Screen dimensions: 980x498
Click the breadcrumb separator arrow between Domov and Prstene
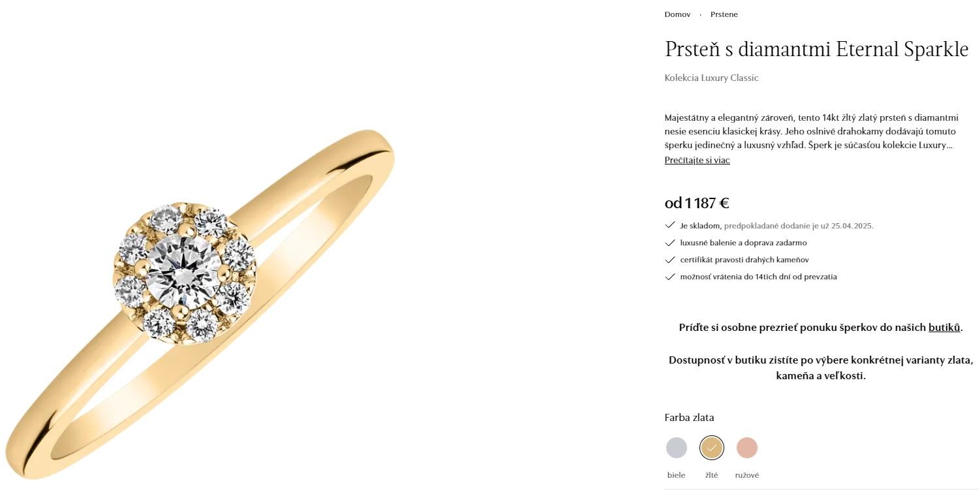[700, 14]
